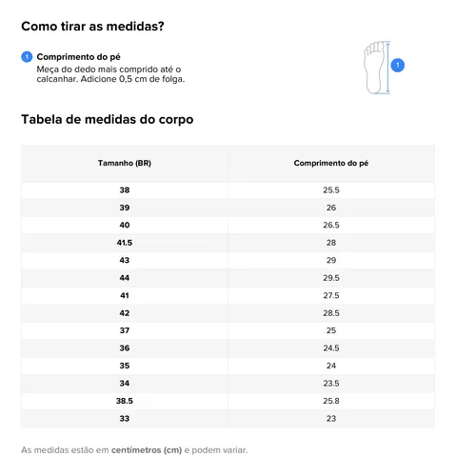Viewport: 456px width, 476px height.
Task: Click the size 41.5 row
Action: (x=228, y=243)
